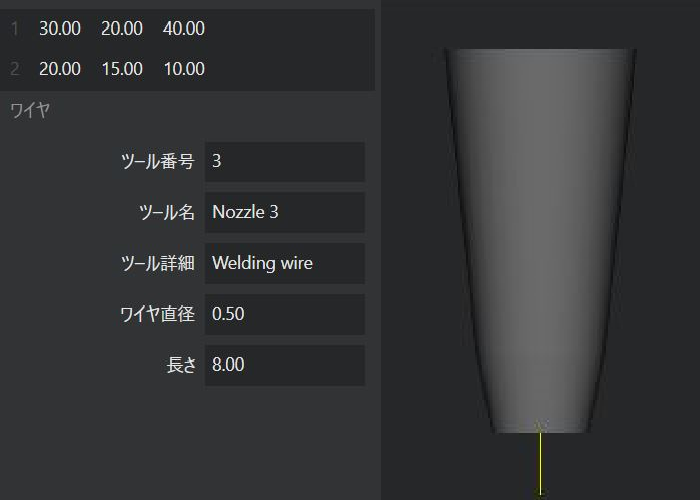Click the 長さ field showing 8.00
The height and width of the screenshot is (500, 700).
pos(285,365)
